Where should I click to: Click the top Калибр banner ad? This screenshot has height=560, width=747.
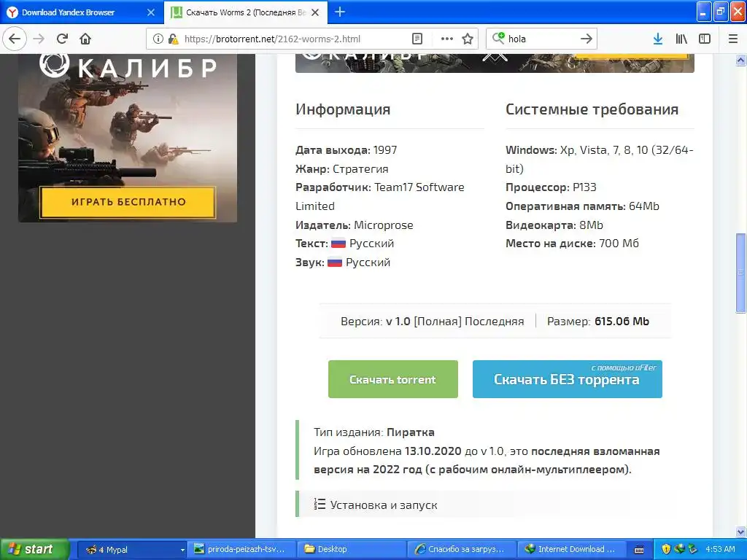click(495, 63)
